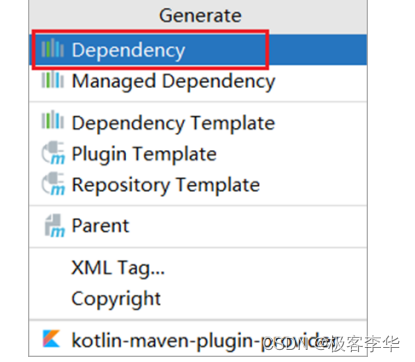
Task: Select the Parent menu entry
Action: coord(198,226)
